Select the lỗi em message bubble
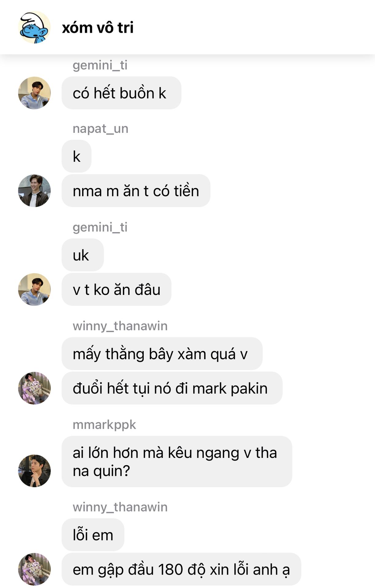 93,535
